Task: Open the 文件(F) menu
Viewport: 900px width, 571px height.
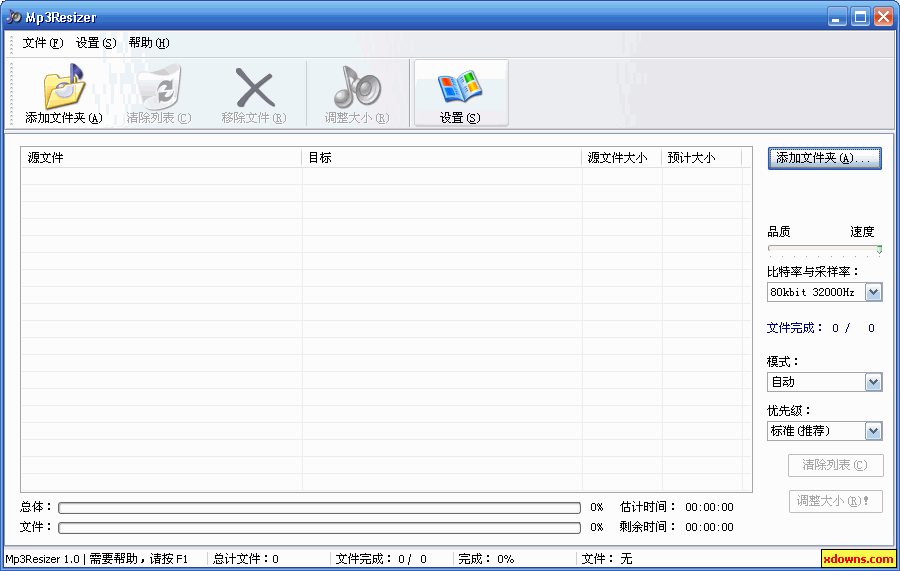Action: (x=42, y=43)
